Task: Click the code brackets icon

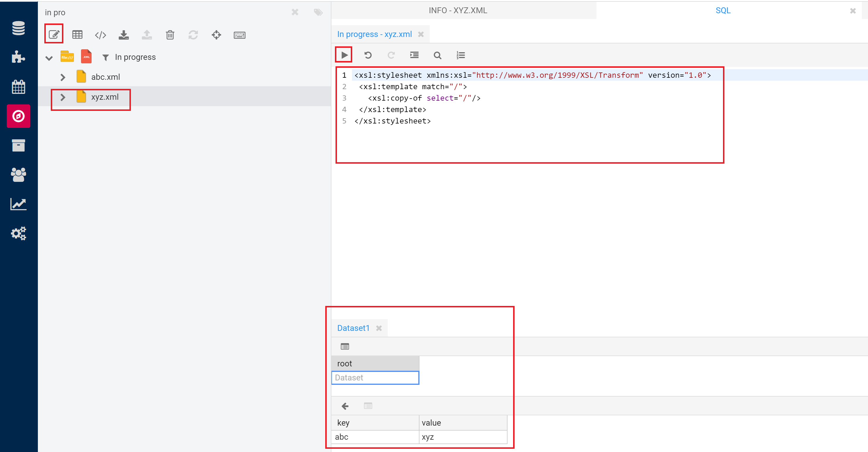Action: 100,35
